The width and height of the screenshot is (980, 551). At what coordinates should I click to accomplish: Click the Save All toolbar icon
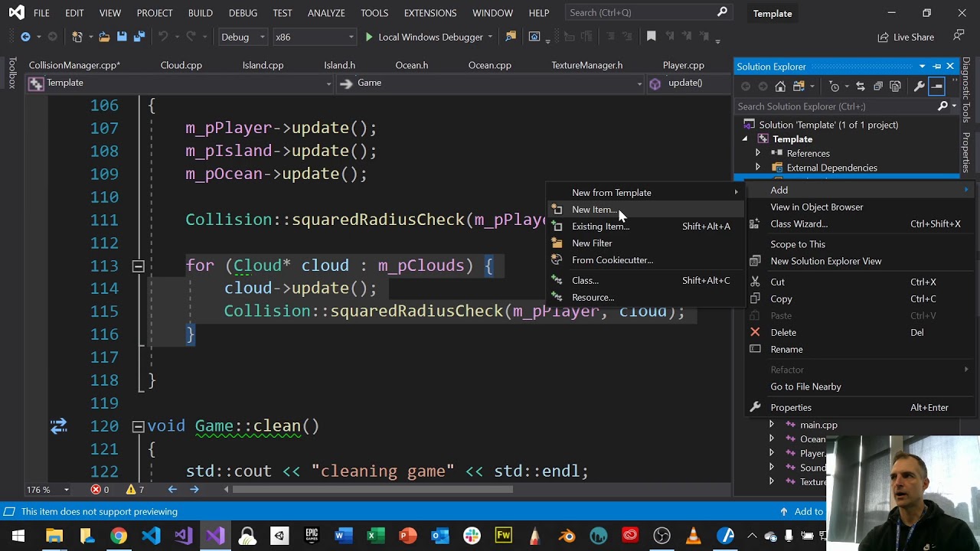[139, 37]
